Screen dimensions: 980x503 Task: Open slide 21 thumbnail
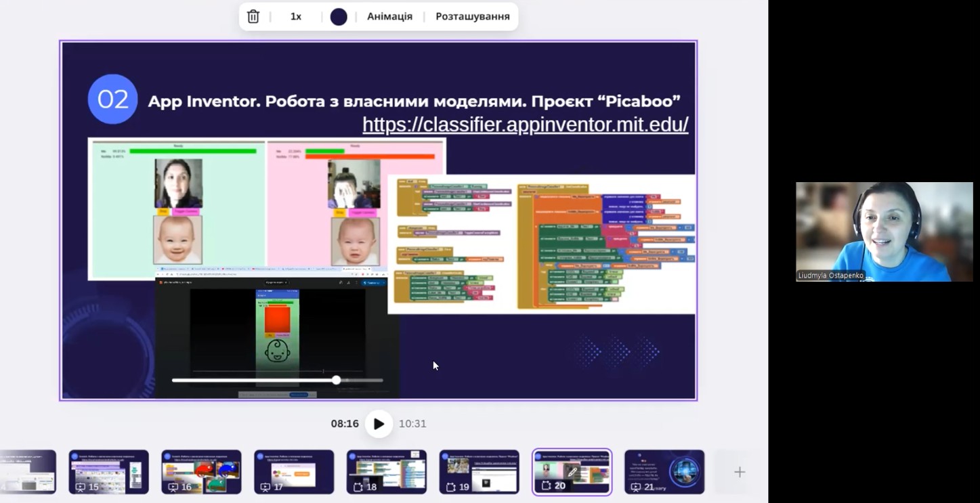coord(664,472)
